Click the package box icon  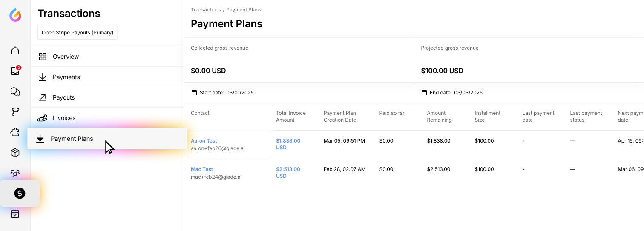click(x=15, y=153)
